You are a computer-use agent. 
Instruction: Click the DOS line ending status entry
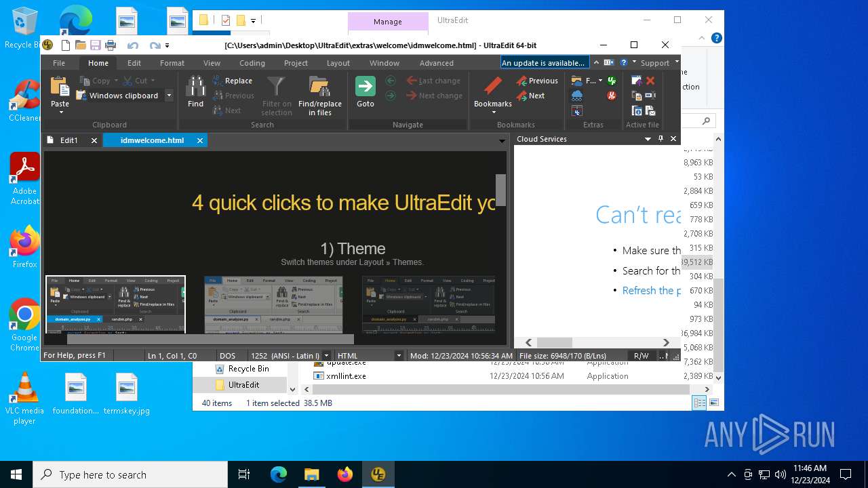pyautogui.click(x=228, y=355)
